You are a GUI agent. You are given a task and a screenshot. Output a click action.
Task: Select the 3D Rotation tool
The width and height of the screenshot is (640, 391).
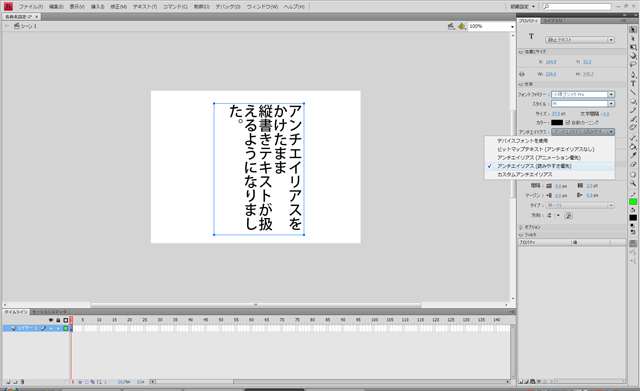pos(633,56)
